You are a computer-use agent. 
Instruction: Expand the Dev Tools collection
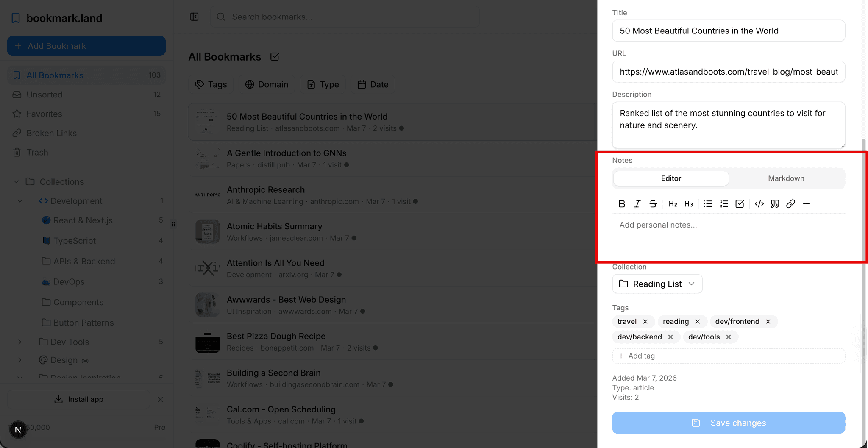pyautogui.click(x=20, y=342)
